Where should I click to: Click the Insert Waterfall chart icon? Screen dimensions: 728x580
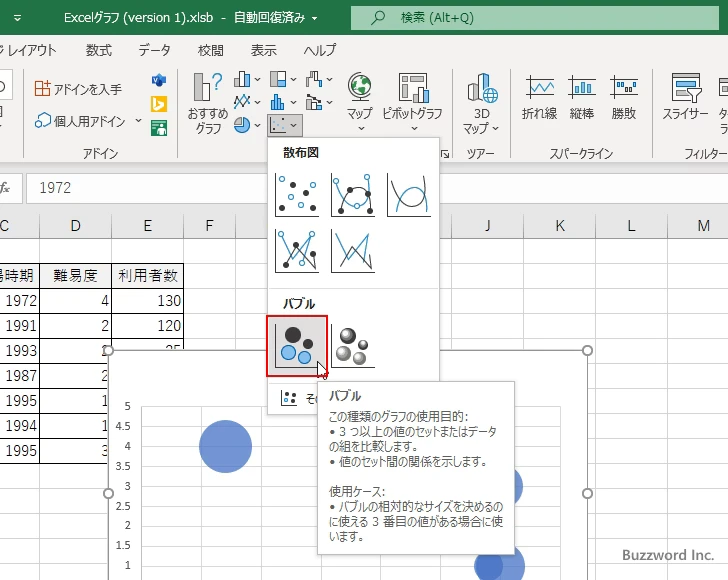[314, 79]
